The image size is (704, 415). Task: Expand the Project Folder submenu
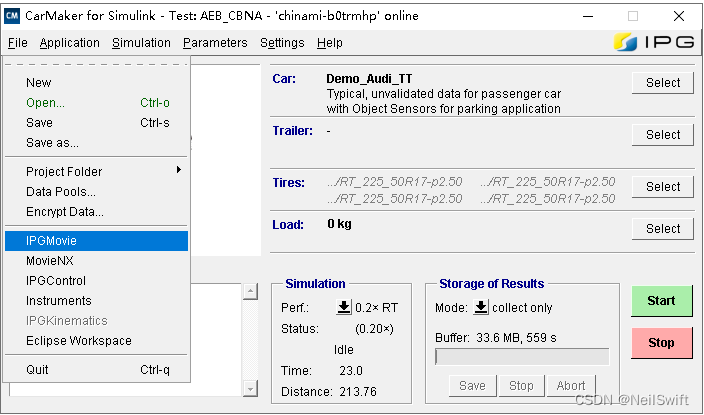click(96, 172)
